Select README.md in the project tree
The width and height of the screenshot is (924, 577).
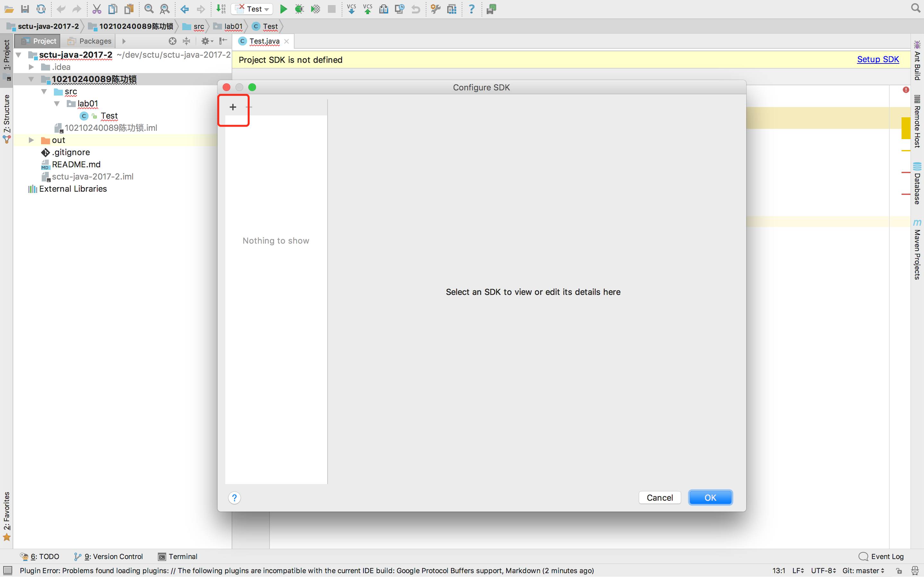[76, 164]
